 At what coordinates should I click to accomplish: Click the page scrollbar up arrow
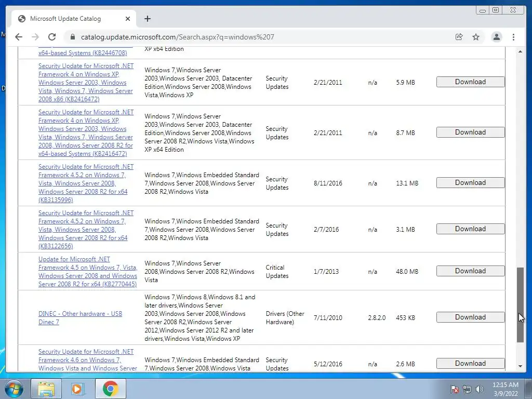[x=520, y=51]
